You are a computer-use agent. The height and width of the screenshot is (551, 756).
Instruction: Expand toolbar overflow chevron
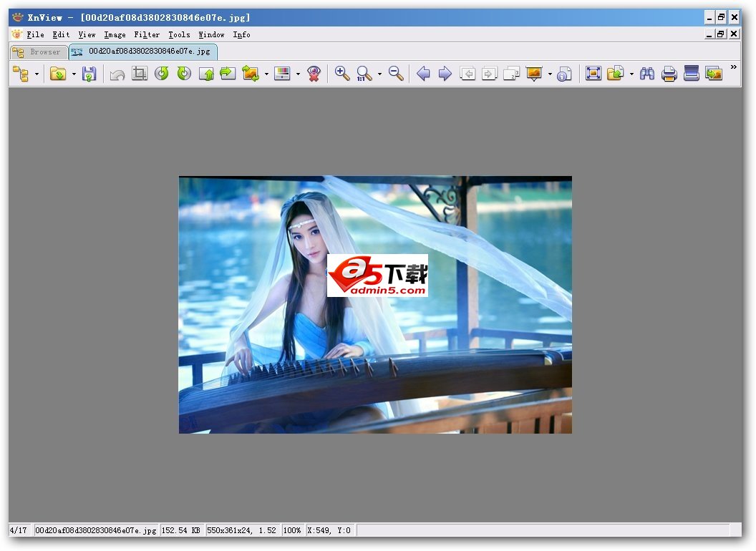[x=733, y=68]
